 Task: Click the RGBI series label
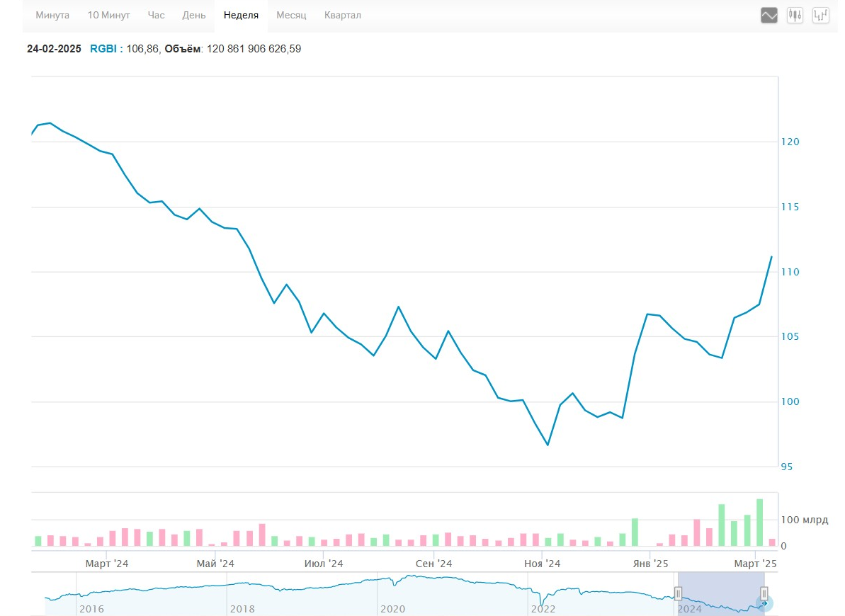[x=106, y=49]
